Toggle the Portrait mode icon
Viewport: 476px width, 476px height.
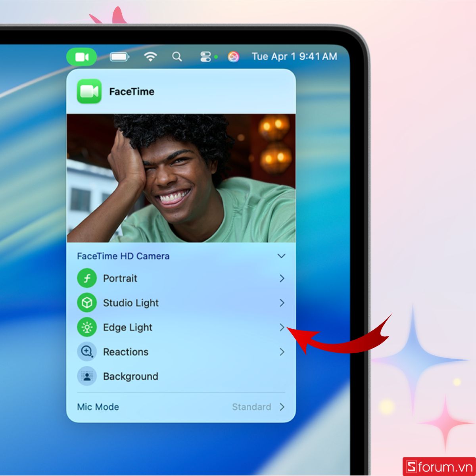tap(87, 278)
